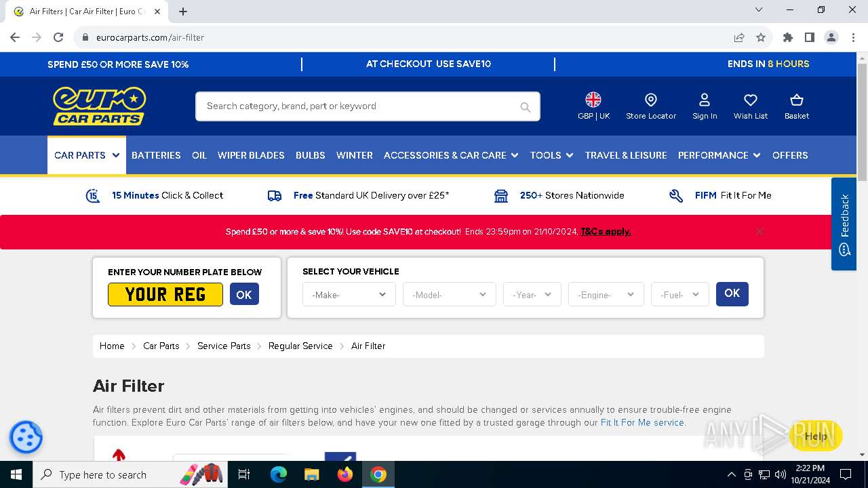Click OK next to number plate
The image size is (868, 488).
point(244,294)
